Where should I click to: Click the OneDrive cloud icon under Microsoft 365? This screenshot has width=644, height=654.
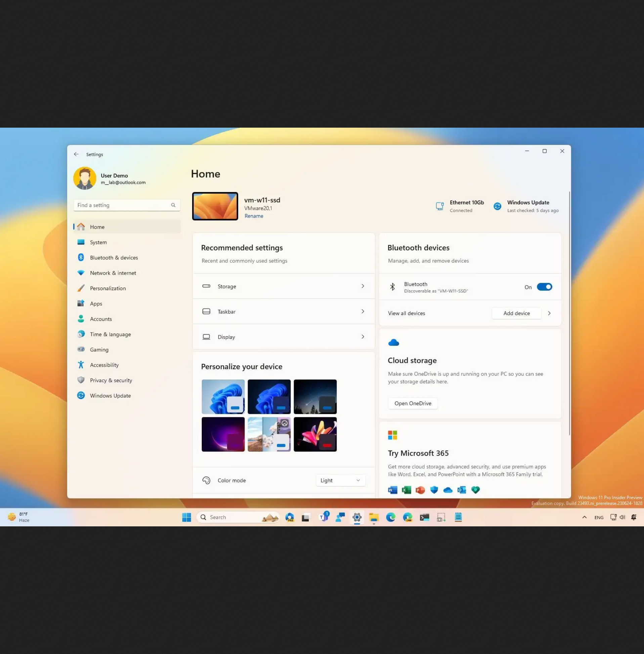[x=448, y=490]
